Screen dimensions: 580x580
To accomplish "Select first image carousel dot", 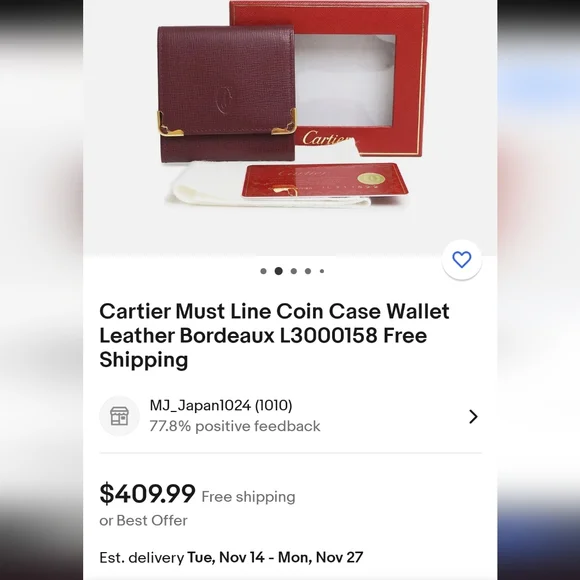I will [263, 271].
